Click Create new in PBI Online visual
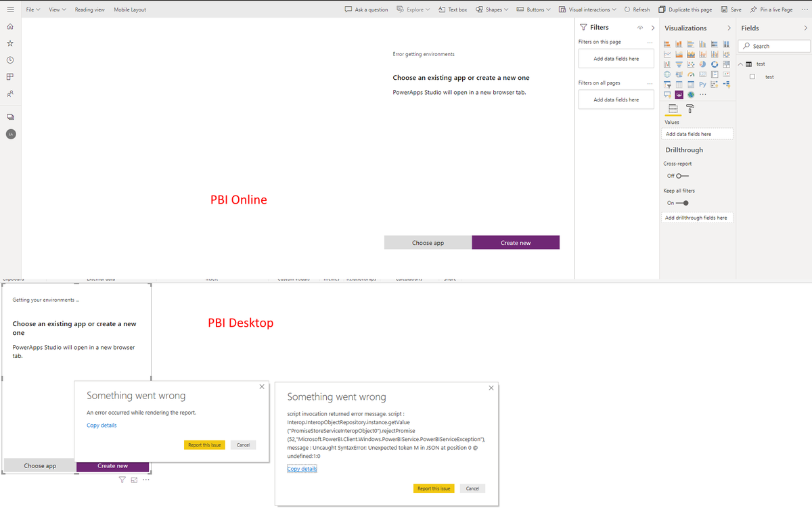The height and width of the screenshot is (527, 812). point(516,242)
